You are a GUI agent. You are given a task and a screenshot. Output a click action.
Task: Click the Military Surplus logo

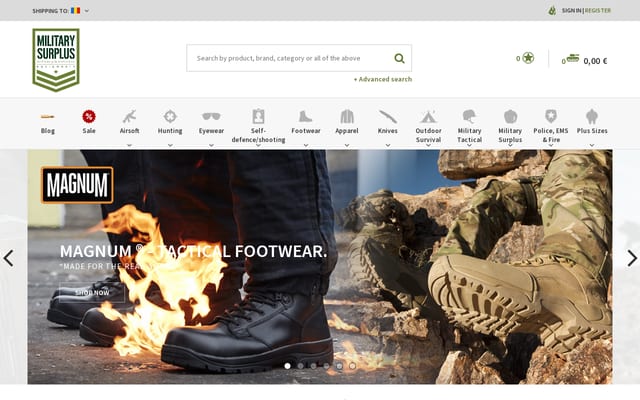pyautogui.click(x=56, y=60)
